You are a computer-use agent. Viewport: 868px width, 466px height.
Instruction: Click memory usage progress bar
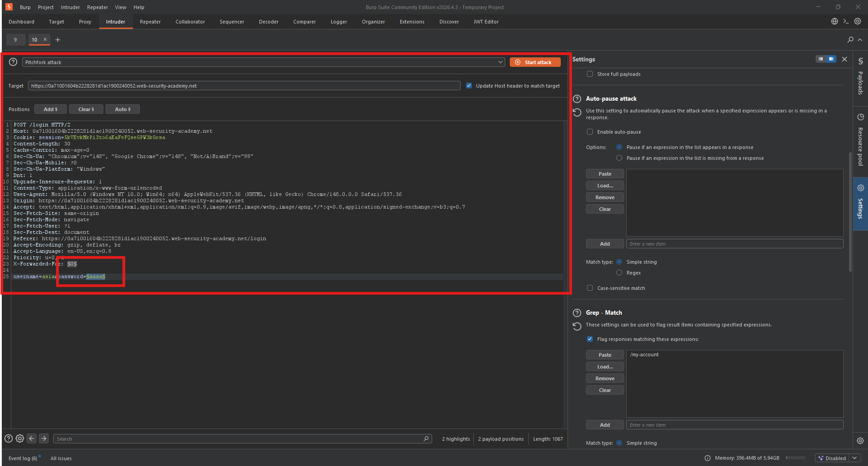795,458
